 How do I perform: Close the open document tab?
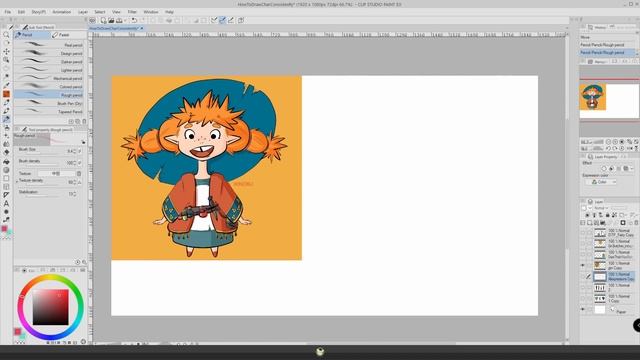[142, 28]
